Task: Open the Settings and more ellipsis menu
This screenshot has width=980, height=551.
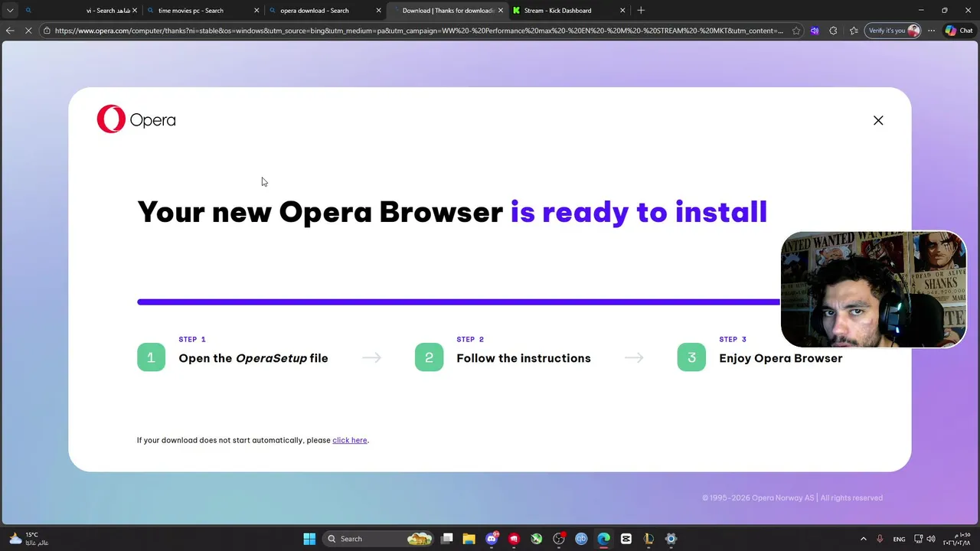Action: pyautogui.click(x=931, y=31)
